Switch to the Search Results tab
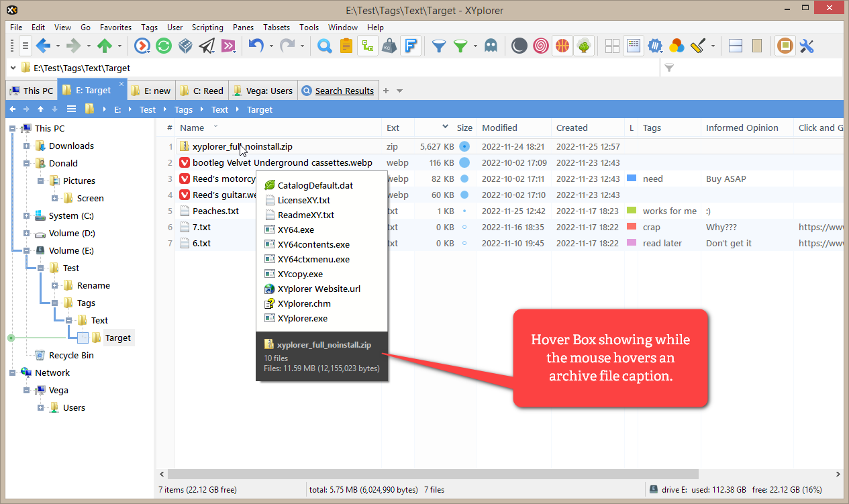The height and width of the screenshot is (504, 849). tap(338, 91)
